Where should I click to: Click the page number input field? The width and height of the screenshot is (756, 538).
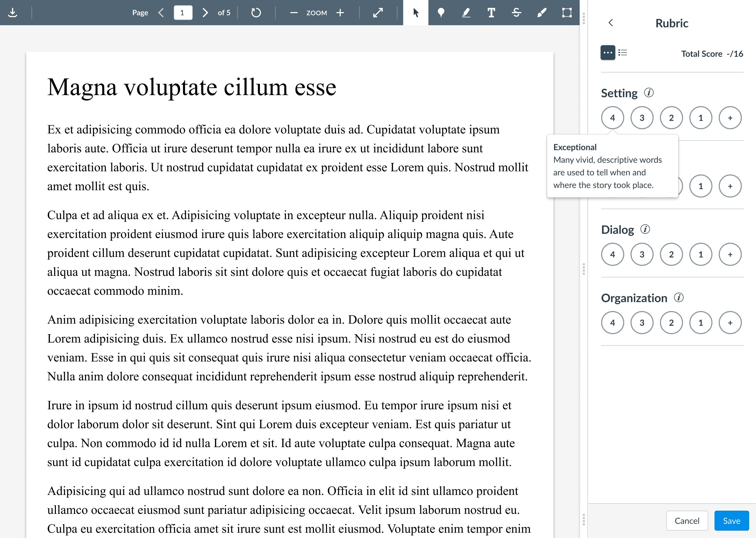click(183, 13)
